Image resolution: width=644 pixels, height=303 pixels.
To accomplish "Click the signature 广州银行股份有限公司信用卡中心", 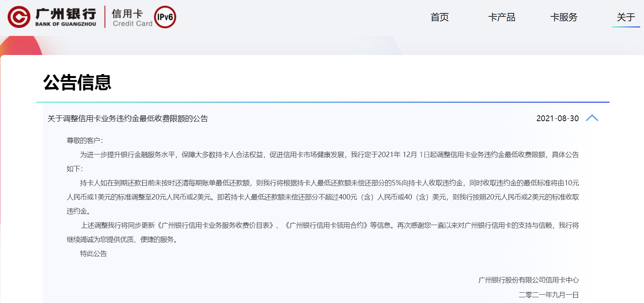I will 529,280.
